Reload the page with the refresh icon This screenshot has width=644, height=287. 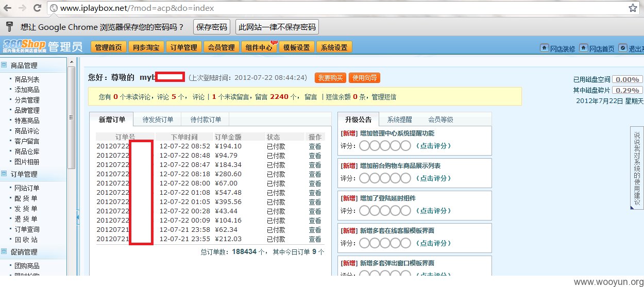(37, 8)
